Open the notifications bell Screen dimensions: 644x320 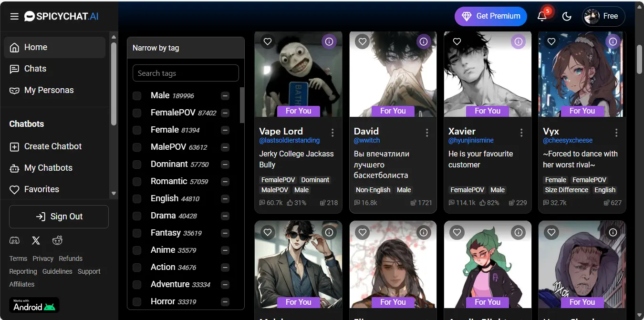[542, 16]
